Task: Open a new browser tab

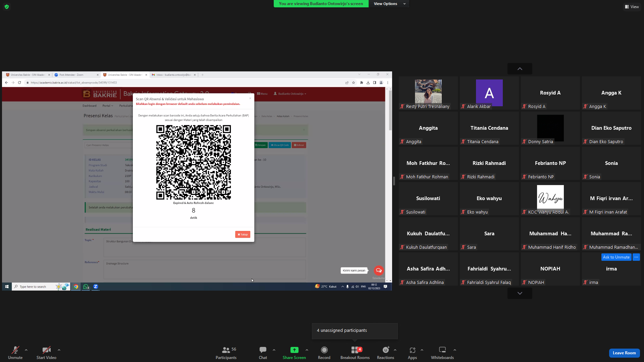Action: click(203, 75)
